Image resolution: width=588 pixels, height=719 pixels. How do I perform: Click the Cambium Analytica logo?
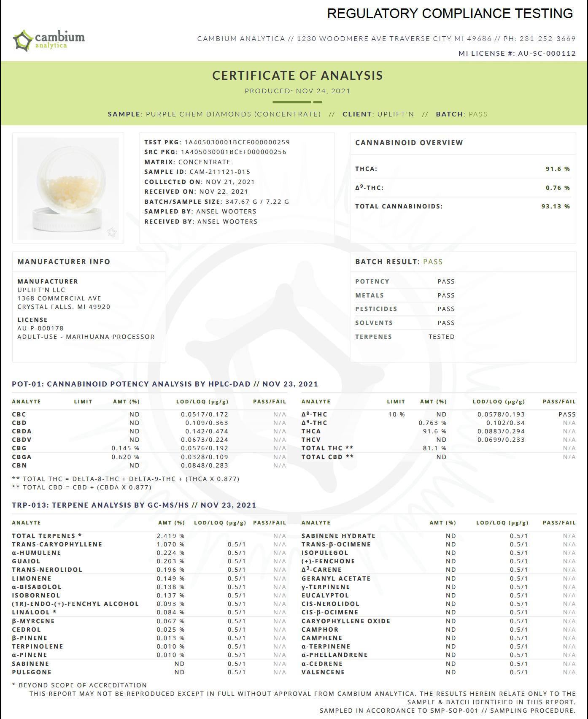[x=49, y=40]
